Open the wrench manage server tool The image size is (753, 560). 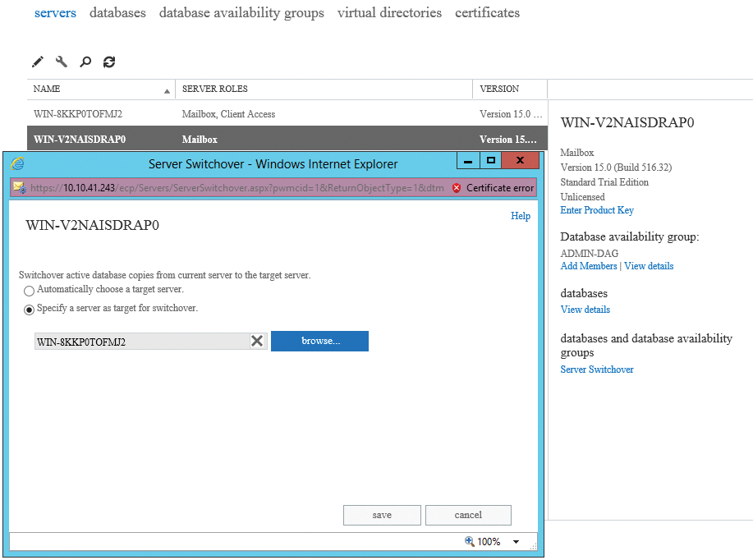(x=62, y=62)
